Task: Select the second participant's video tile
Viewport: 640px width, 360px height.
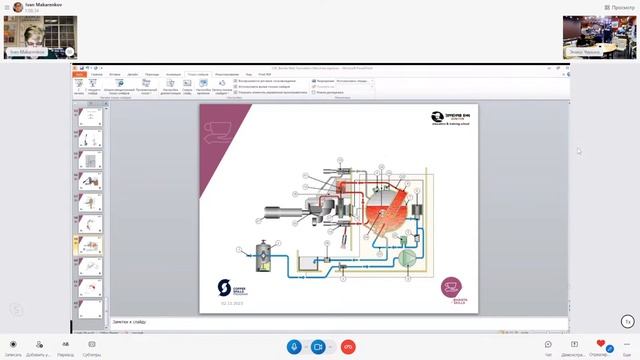Action: click(599, 38)
